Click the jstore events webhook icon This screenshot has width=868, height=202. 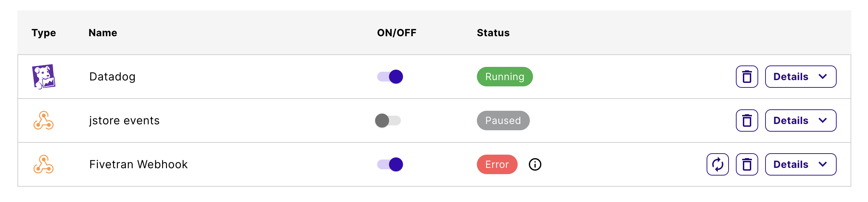coord(44,121)
